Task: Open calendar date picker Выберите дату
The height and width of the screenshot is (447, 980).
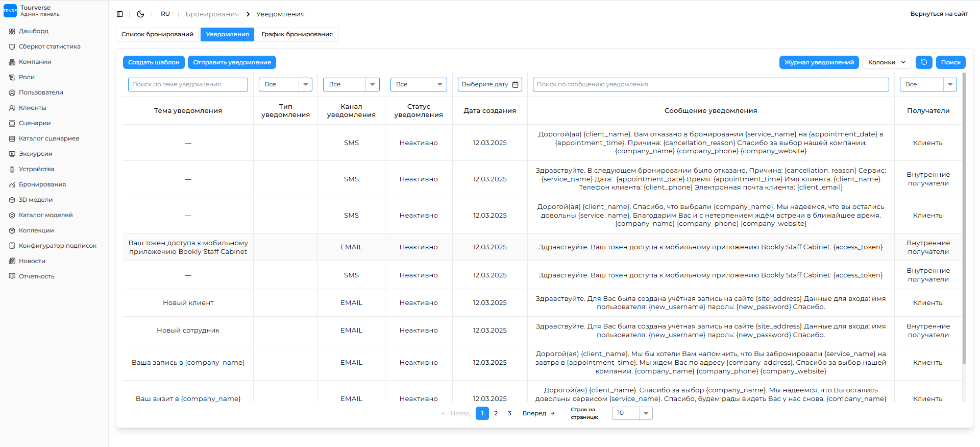Action: [489, 85]
